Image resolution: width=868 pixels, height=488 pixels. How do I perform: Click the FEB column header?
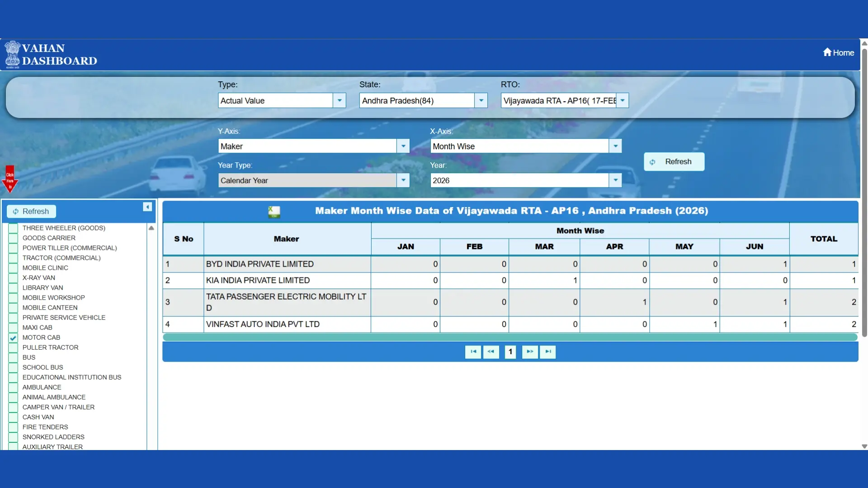(474, 247)
